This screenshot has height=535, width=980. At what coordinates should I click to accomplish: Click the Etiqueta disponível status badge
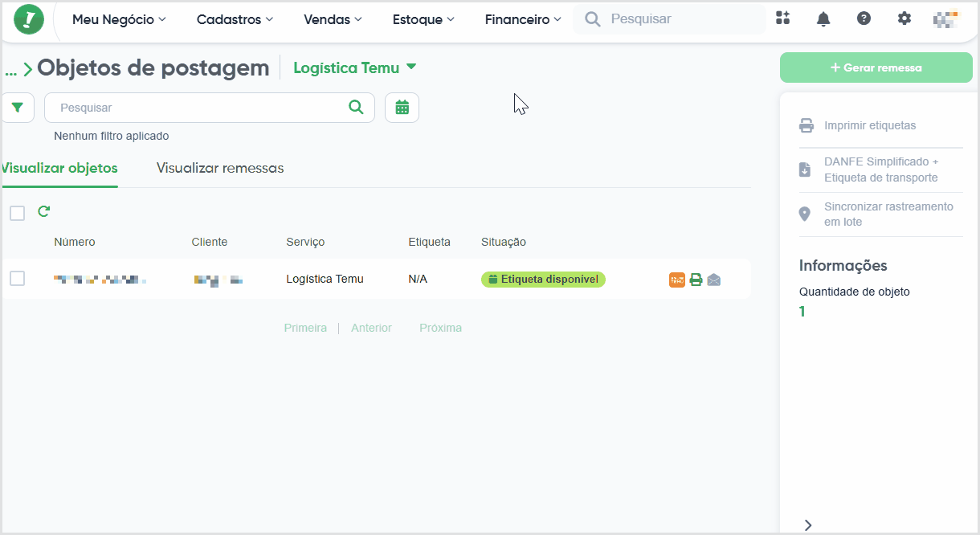(543, 280)
